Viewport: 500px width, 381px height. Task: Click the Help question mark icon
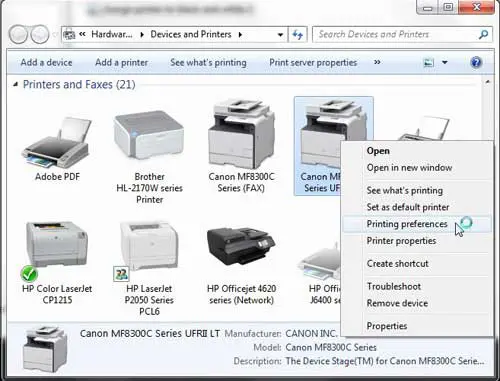[476, 62]
